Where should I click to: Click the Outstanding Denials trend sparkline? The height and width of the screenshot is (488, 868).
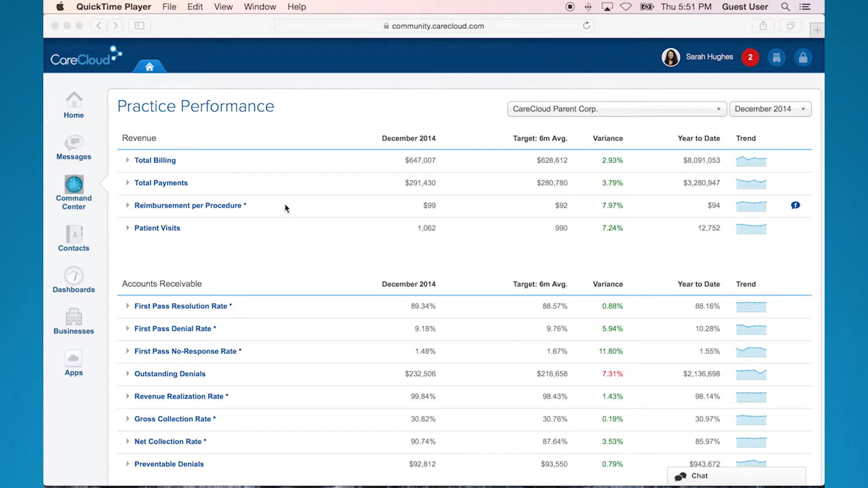coord(751,374)
